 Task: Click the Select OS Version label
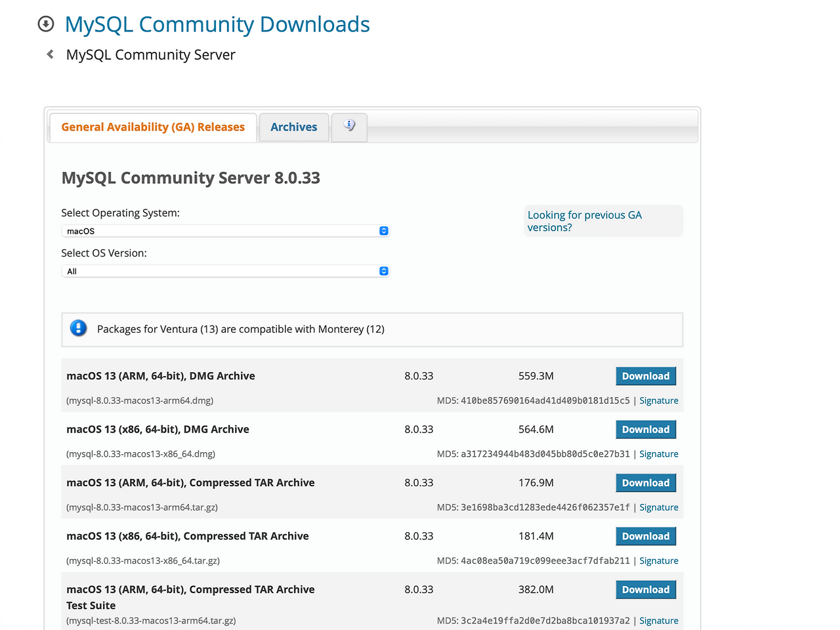coord(104,253)
